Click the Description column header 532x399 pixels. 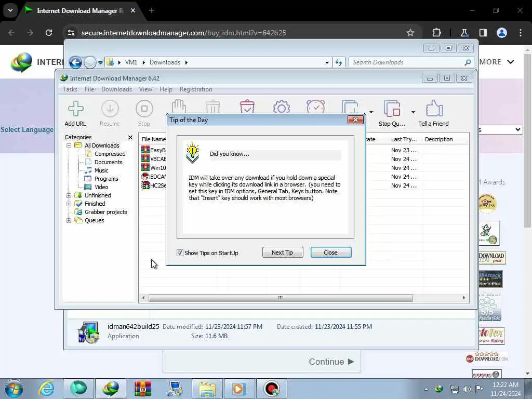coord(438,139)
